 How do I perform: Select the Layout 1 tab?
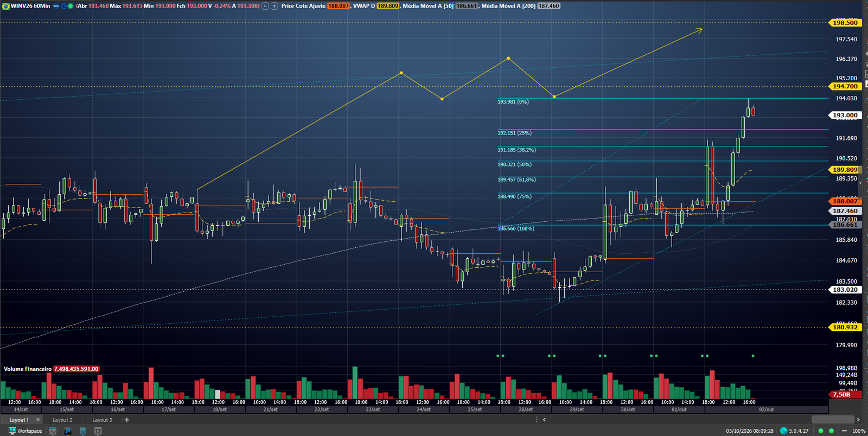pos(19,420)
